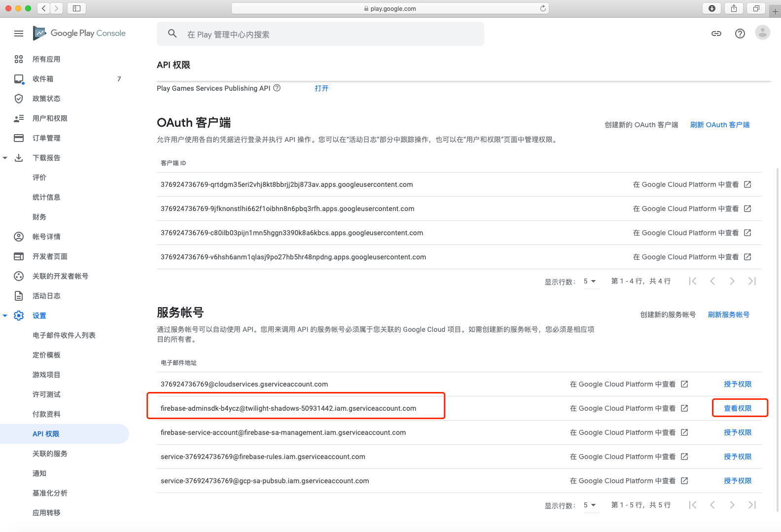
Task: Open external link icon for firebase-rules service account
Action: tap(684, 457)
